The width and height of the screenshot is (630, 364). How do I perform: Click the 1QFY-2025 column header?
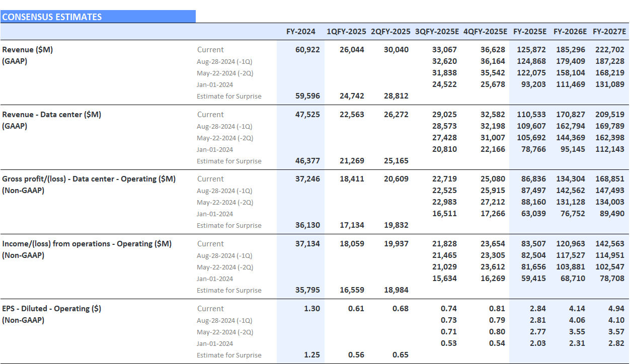(x=346, y=31)
